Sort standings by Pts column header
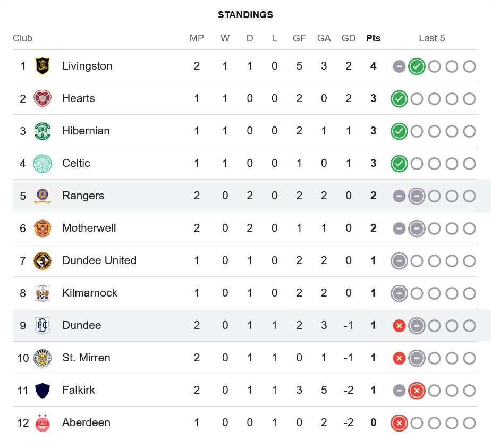This screenshot has width=491, height=448. 373,38
